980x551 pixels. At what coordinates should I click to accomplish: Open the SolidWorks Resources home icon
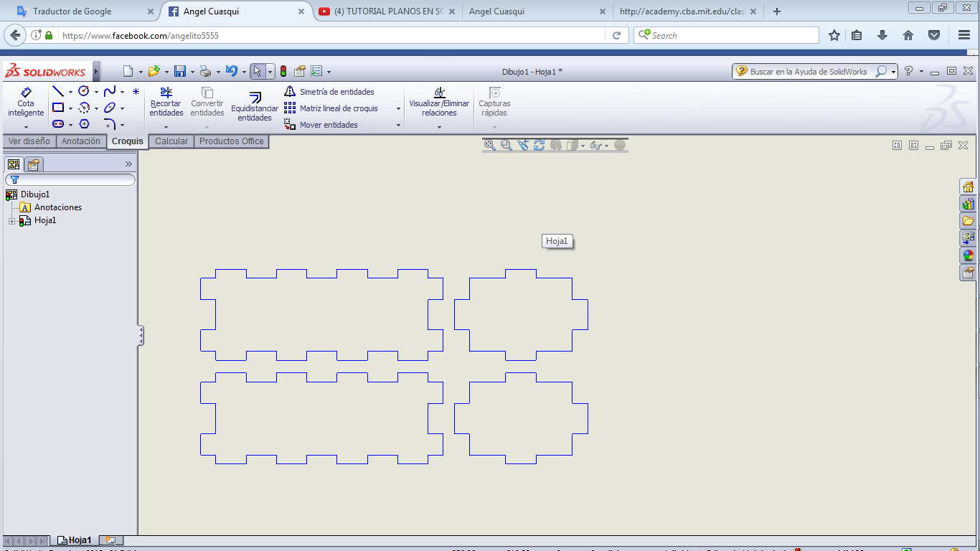[969, 187]
